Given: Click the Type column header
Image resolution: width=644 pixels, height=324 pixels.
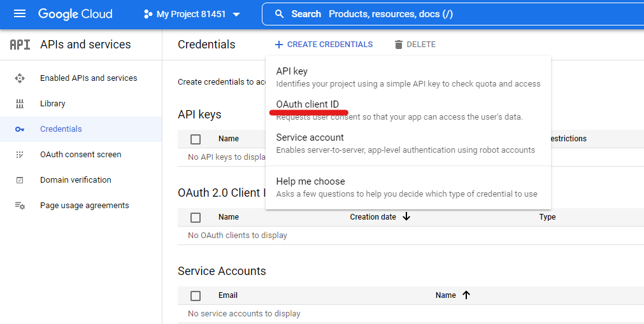Looking at the screenshot, I should (547, 217).
